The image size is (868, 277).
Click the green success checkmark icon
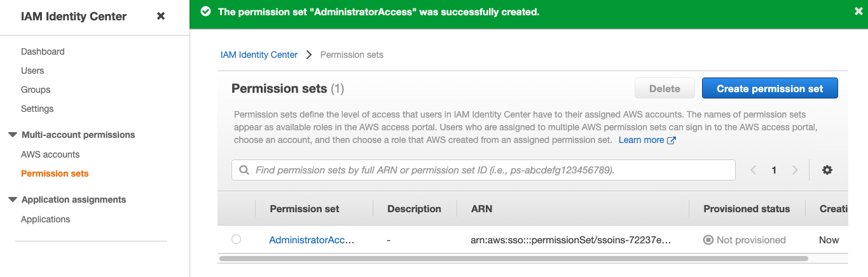(x=205, y=11)
